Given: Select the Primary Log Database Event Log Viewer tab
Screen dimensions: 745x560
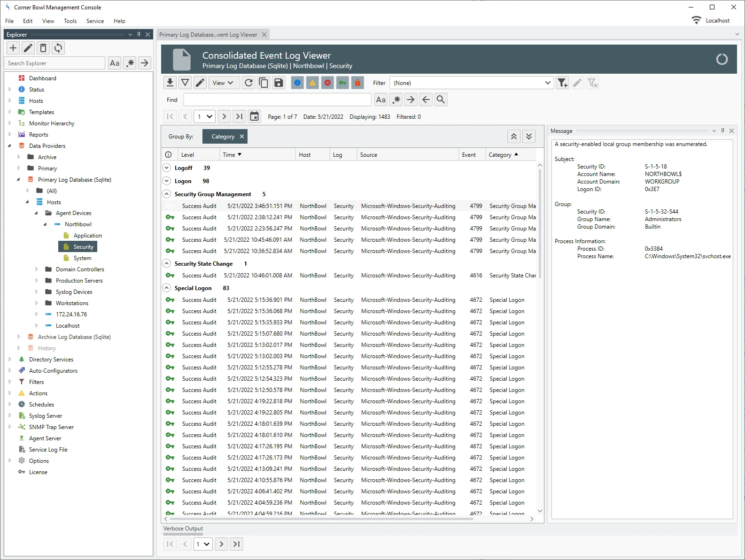Looking at the screenshot, I should [208, 35].
